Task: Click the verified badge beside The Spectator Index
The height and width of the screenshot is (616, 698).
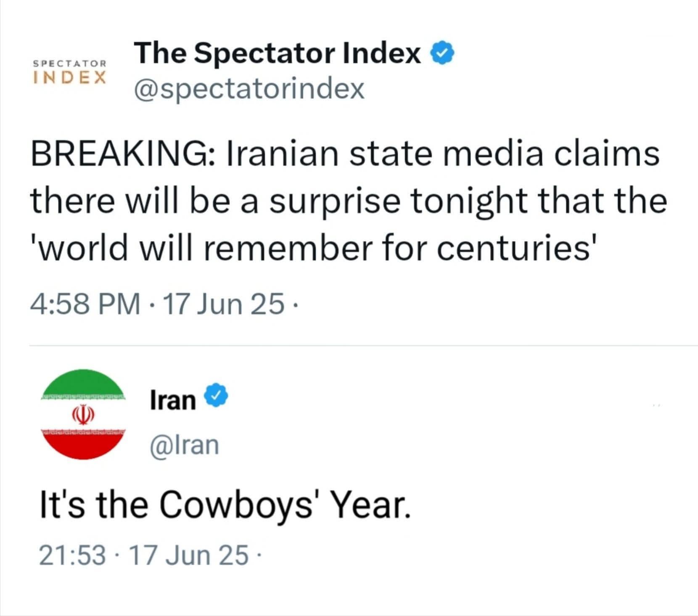Action: [442, 53]
